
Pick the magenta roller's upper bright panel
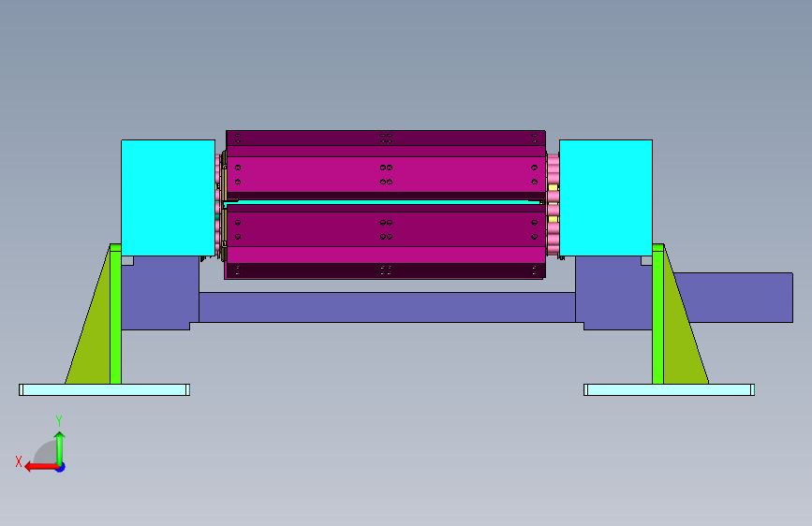(x=386, y=174)
